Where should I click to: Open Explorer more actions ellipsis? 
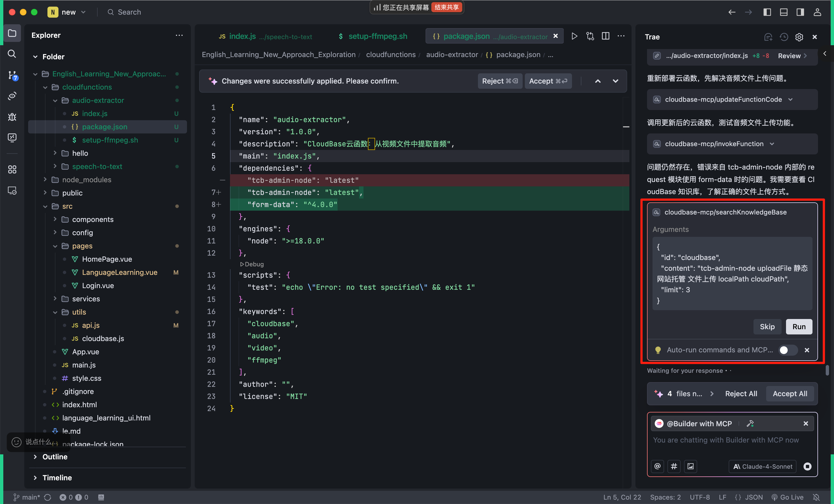179,35
